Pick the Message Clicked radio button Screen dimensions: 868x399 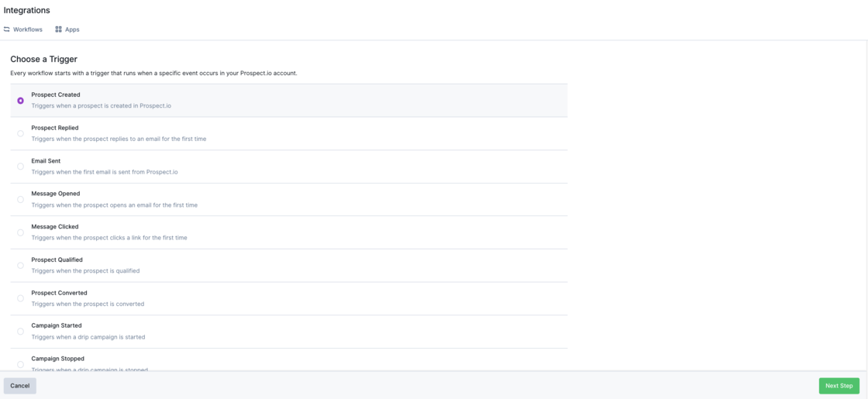20,232
